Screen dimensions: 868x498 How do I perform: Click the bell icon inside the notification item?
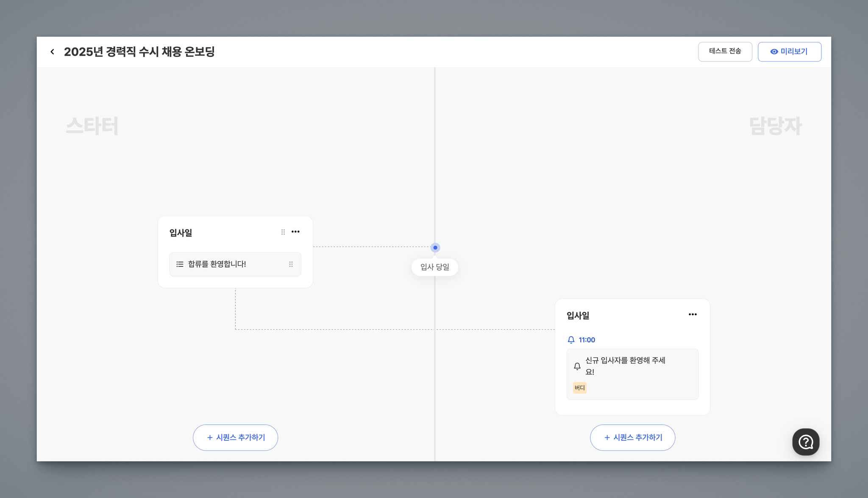pos(577,366)
